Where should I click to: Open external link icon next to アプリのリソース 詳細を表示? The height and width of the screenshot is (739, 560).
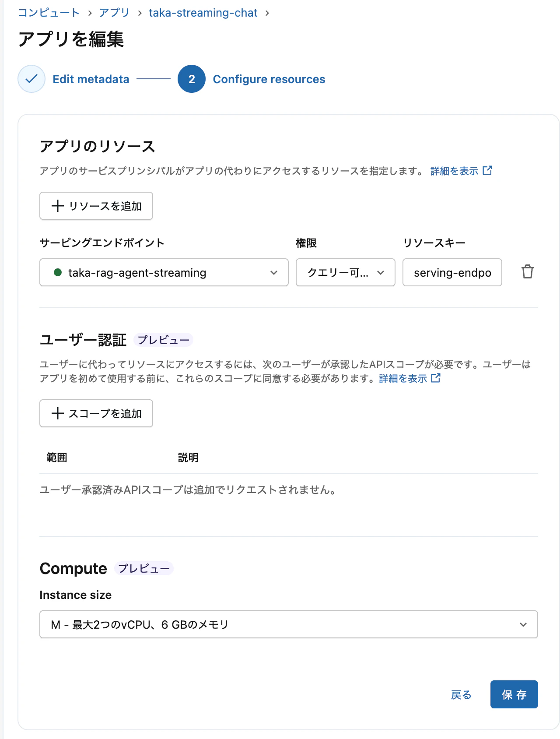click(487, 170)
